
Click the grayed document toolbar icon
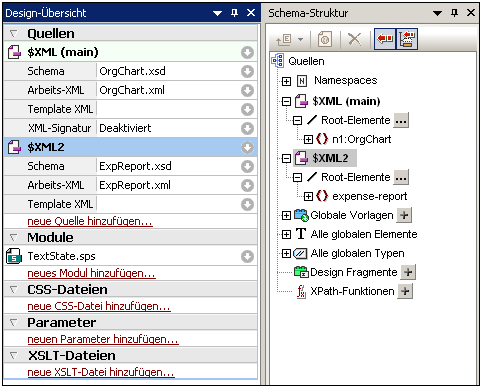point(325,39)
